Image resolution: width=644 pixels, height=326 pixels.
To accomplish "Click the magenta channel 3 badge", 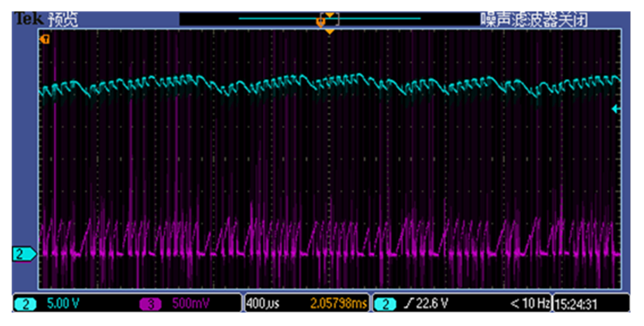I will (x=150, y=304).
